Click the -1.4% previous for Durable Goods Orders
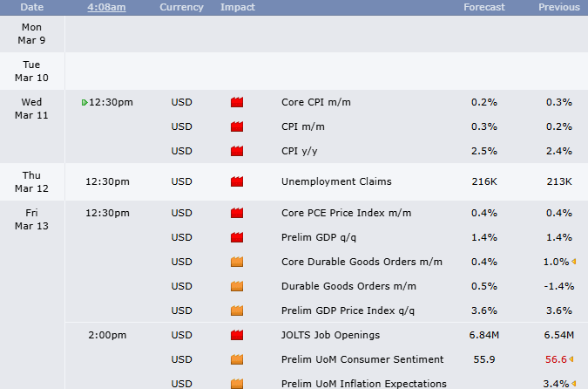 coord(559,286)
